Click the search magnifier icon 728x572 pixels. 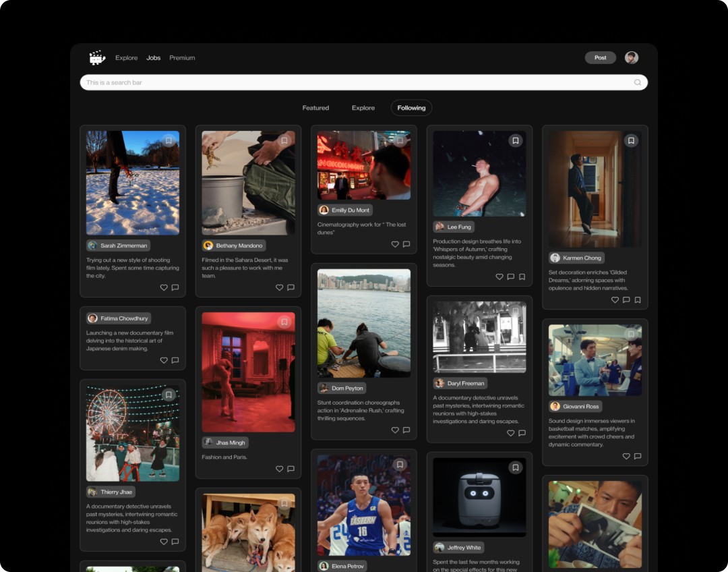[x=638, y=83]
